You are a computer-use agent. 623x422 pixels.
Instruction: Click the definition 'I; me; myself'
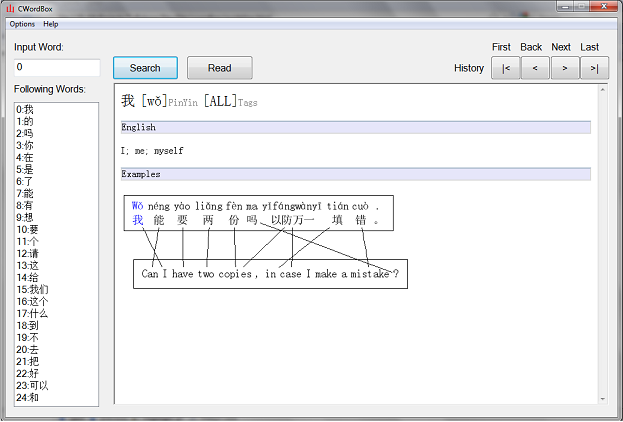coord(152,151)
